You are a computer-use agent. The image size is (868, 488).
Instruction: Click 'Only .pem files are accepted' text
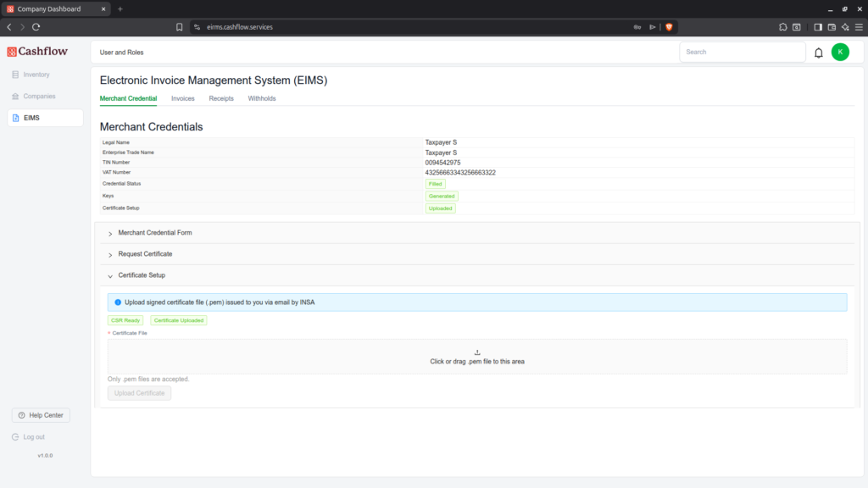[x=148, y=380]
